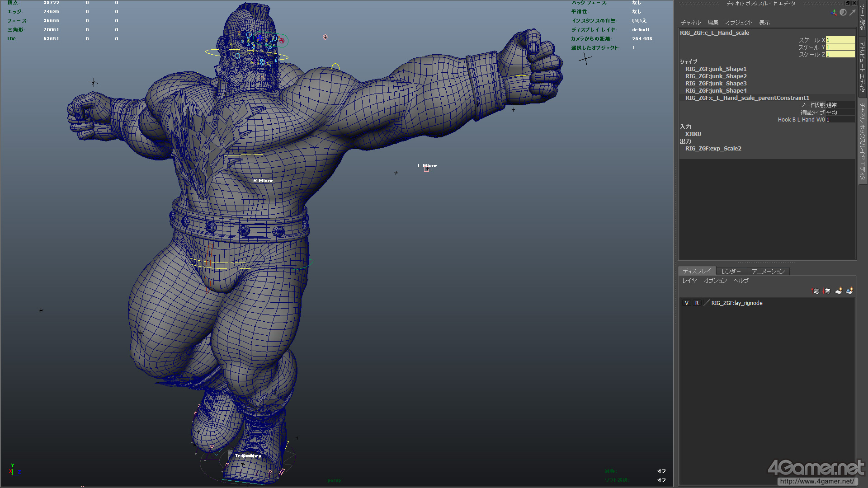Click the colored XYZ manipulator icon in channel box
The width and height of the screenshot is (868, 488).
(834, 13)
